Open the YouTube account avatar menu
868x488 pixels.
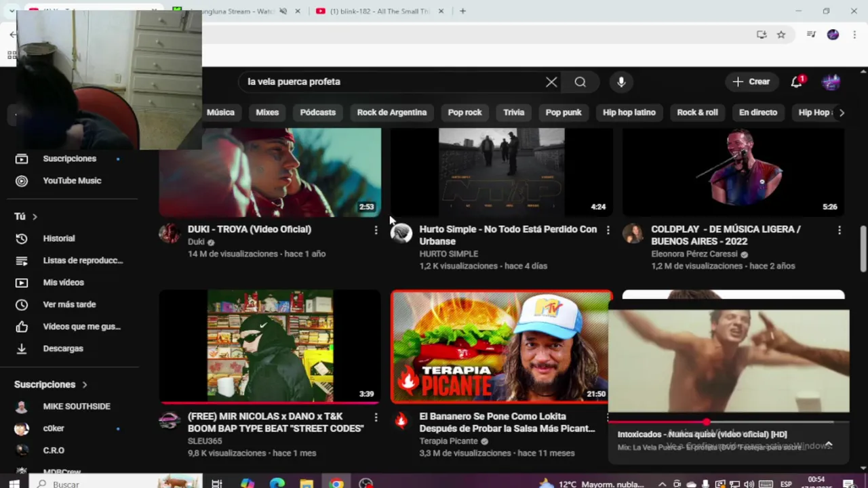[x=831, y=82]
